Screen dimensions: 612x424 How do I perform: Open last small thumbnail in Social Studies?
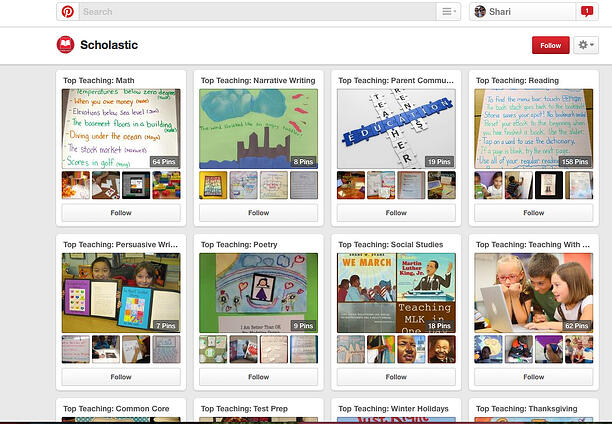[442, 349]
